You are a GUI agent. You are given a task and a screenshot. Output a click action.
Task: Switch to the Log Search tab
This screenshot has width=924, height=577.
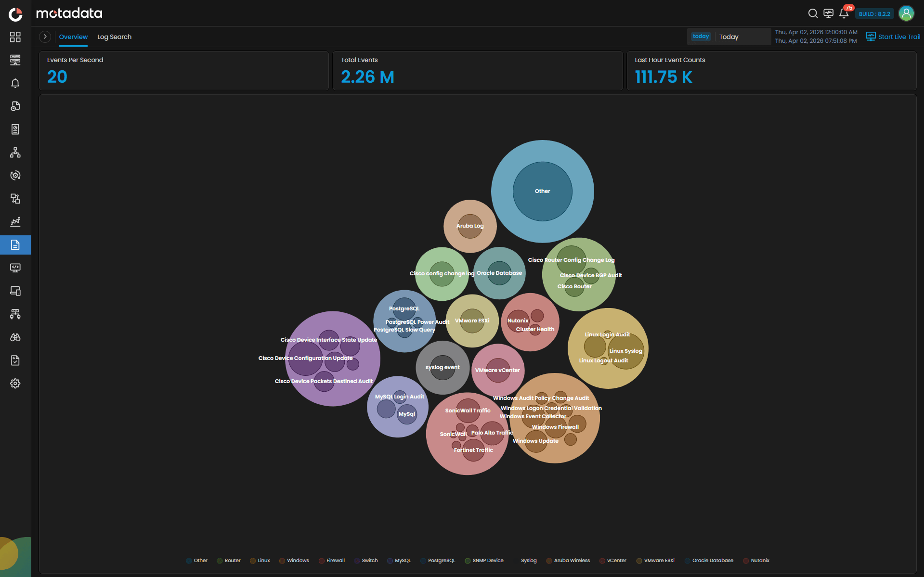[x=114, y=37]
